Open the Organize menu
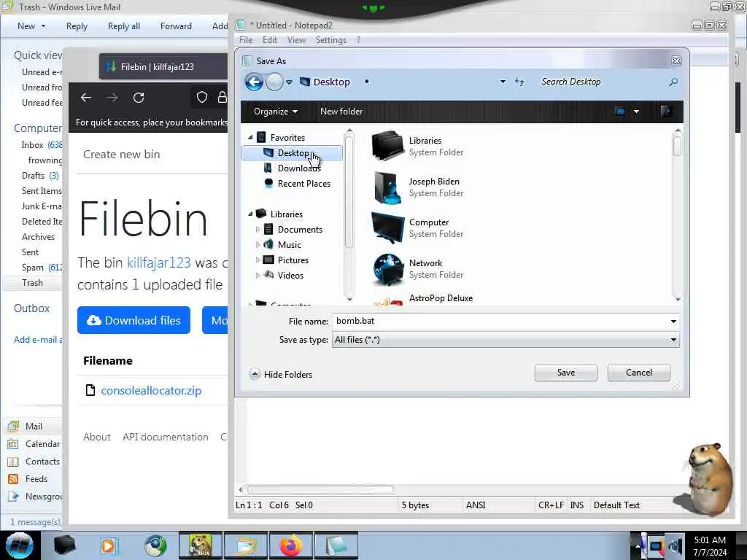747x560 pixels. 275,112
